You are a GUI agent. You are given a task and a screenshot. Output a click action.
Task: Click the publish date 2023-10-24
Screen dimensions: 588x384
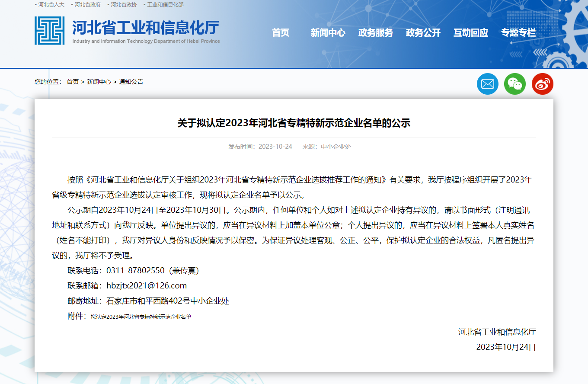coord(275,147)
